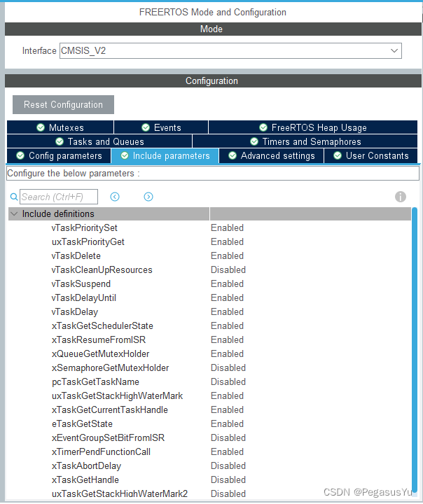
Task: Select the xTaskGetCurrentTaskHandle parameter
Action: tap(110, 409)
